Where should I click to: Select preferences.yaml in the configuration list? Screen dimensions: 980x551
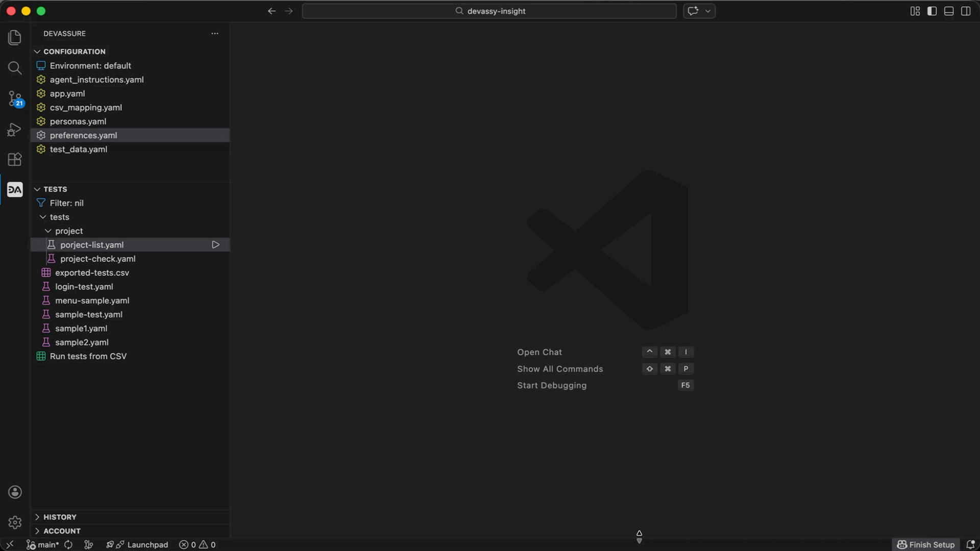tap(84, 135)
